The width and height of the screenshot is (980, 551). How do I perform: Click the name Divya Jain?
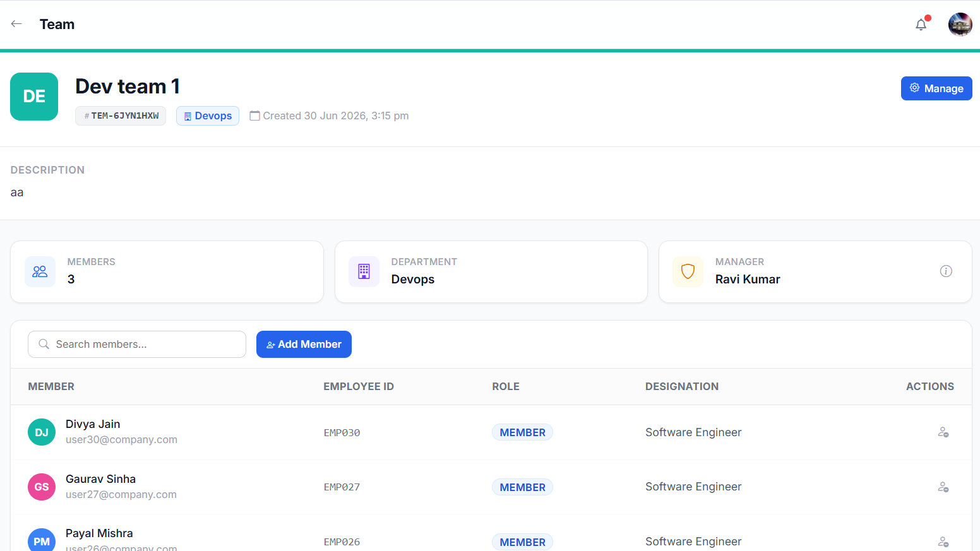point(93,424)
